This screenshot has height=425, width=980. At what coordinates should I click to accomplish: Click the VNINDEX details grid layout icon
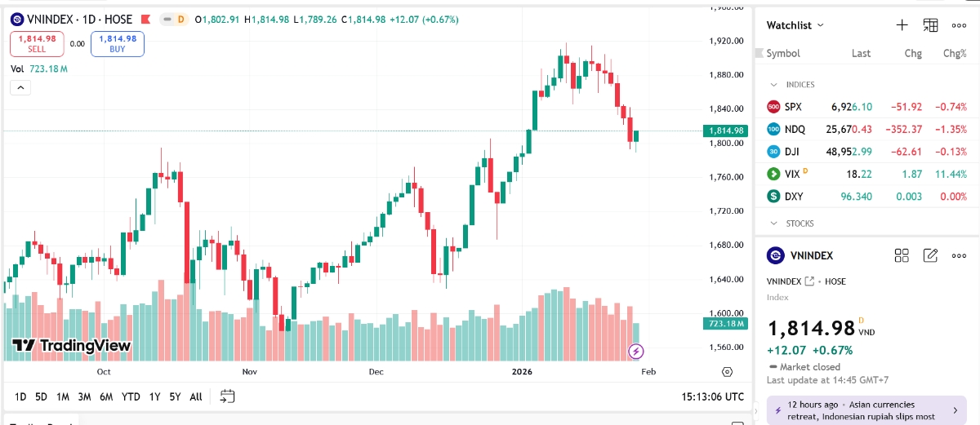(x=902, y=255)
